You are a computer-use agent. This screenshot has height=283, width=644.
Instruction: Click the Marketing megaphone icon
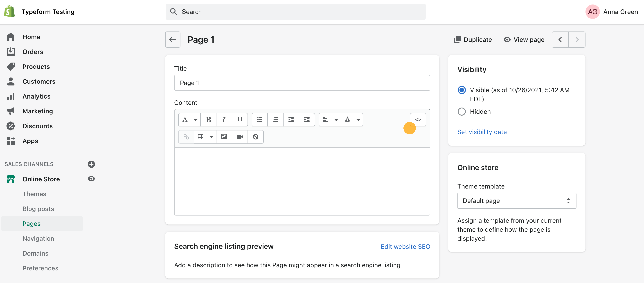11,111
